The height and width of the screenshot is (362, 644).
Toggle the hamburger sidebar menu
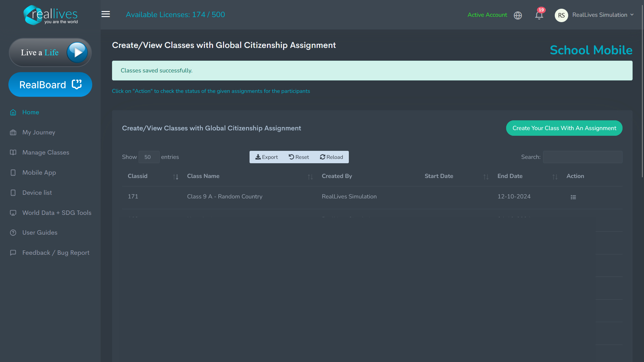106,14
